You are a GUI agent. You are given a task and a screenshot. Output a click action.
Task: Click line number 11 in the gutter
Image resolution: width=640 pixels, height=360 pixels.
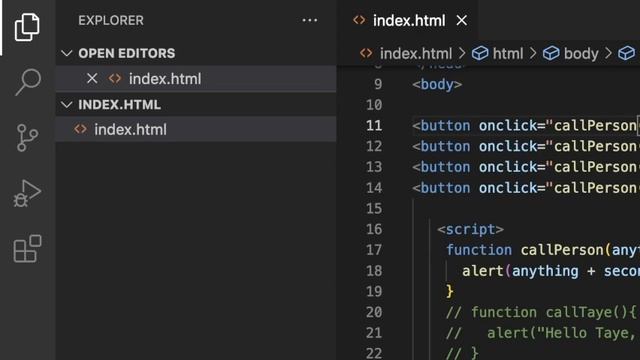pyautogui.click(x=374, y=125)
